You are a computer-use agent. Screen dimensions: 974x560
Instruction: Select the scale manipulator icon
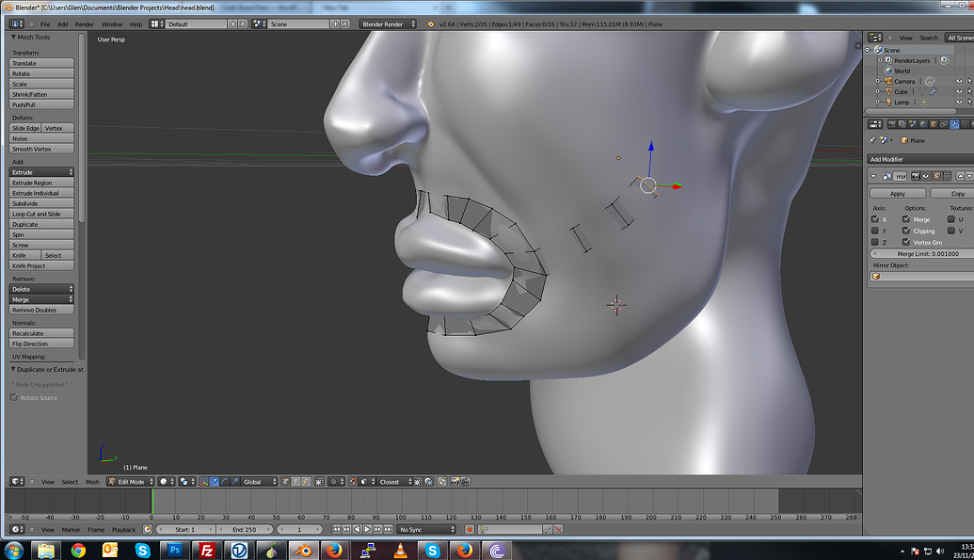(x=235, y=482)
